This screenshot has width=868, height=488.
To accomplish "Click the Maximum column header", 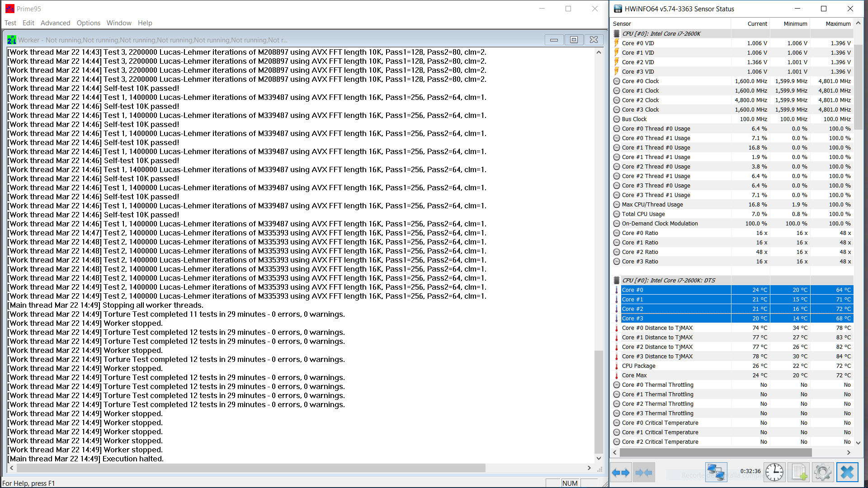I will tap(838, 23).
